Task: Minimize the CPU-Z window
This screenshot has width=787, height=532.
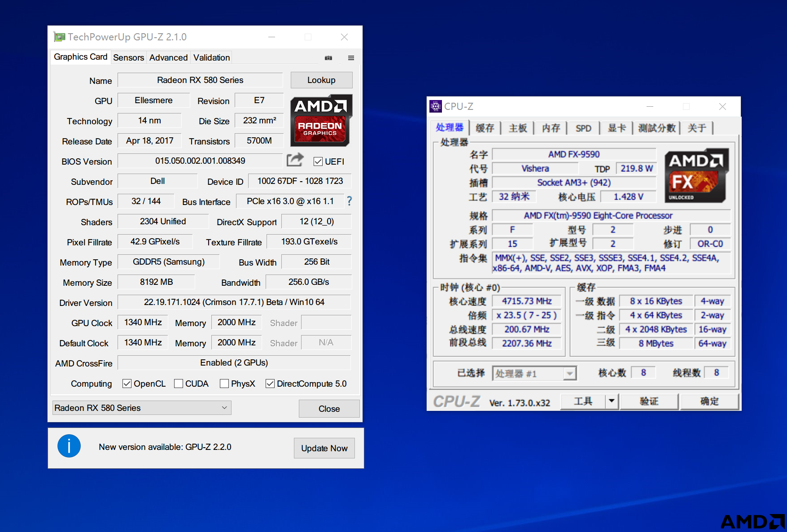Action: click(650, 106)
